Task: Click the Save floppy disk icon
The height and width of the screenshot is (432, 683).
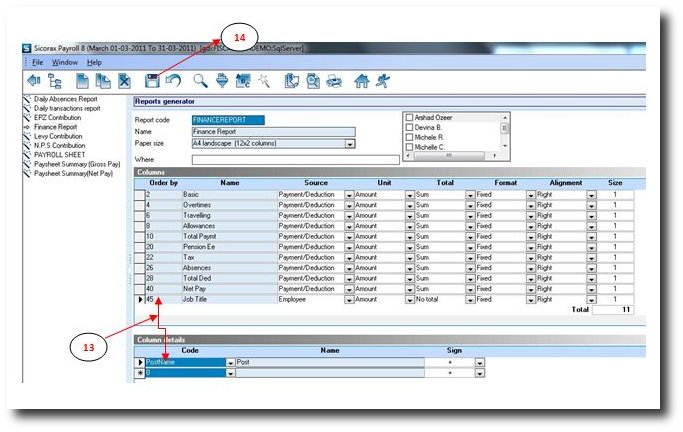Action: (152, 80)
